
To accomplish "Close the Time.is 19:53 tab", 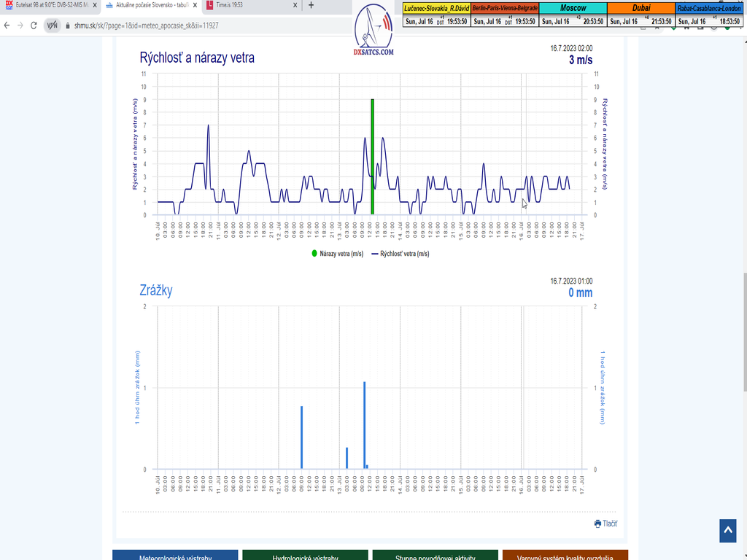I will [295, 5].
